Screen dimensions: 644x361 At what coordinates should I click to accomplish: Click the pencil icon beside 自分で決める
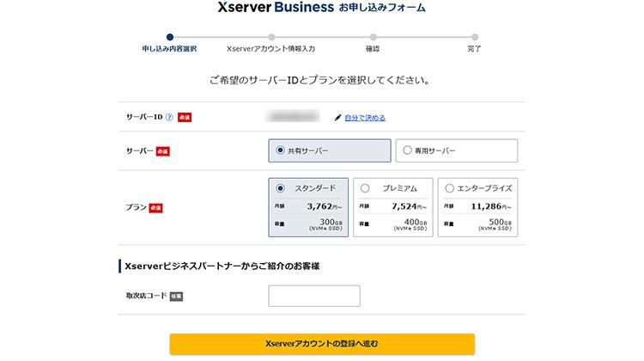(x=338, y=118)
